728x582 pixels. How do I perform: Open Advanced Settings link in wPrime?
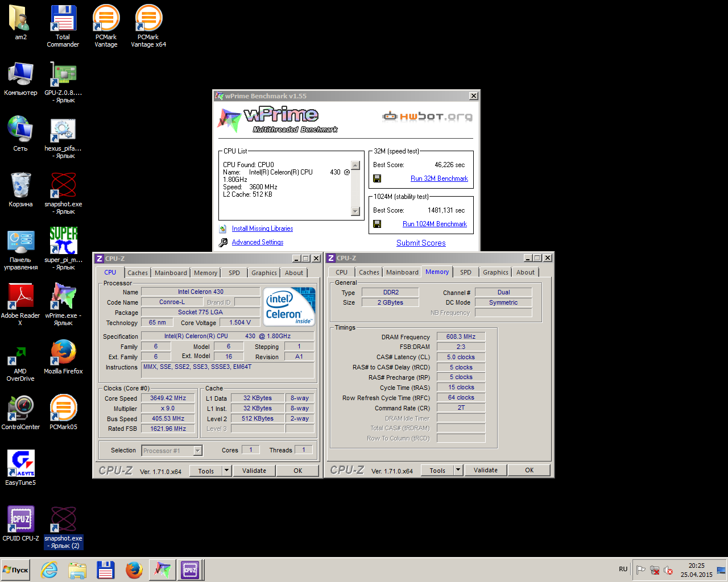pyautogui.click(x=258, y=242)
